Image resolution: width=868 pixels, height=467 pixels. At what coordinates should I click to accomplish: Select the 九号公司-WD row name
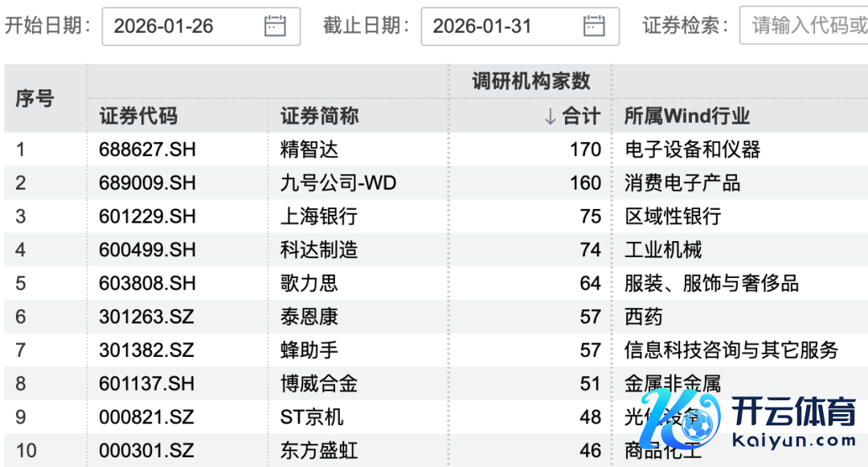pyautogui.click(x=338, y=183)
